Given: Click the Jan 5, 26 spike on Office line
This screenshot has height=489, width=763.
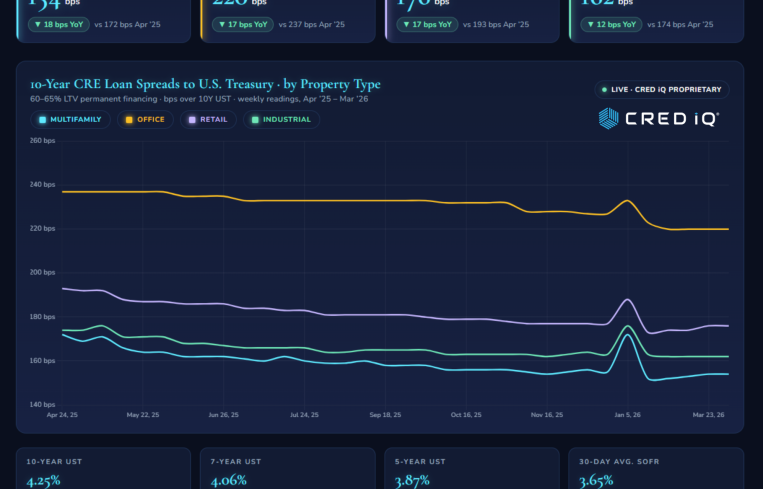Looking at the screenshot, I should pyautogui.click(x=627, y=201).
